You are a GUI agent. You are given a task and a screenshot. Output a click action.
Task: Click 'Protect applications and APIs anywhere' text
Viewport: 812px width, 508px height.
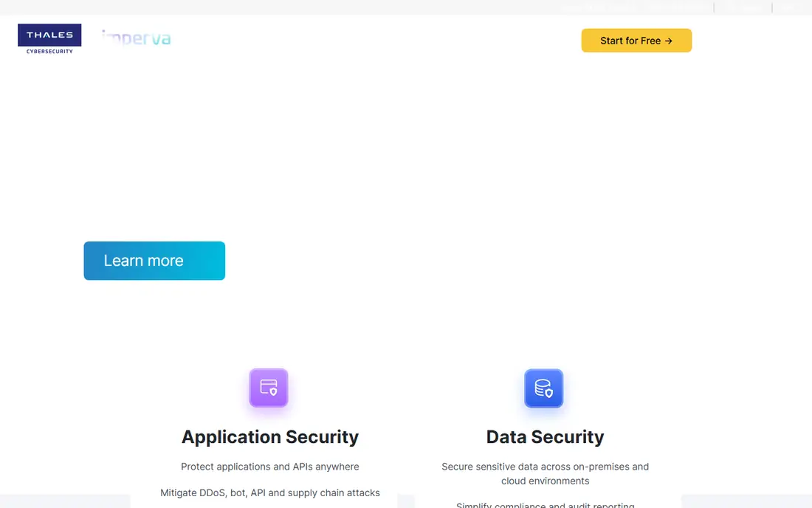coord(269,467)
